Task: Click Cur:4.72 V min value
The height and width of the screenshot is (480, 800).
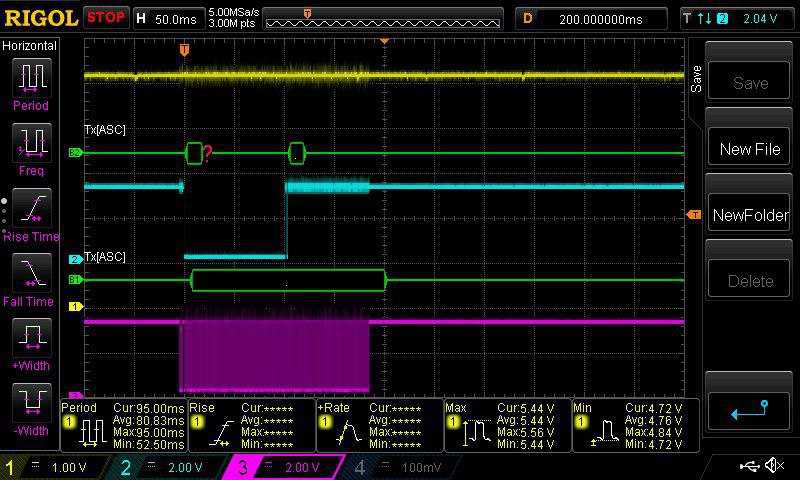Action: (654, 408)
